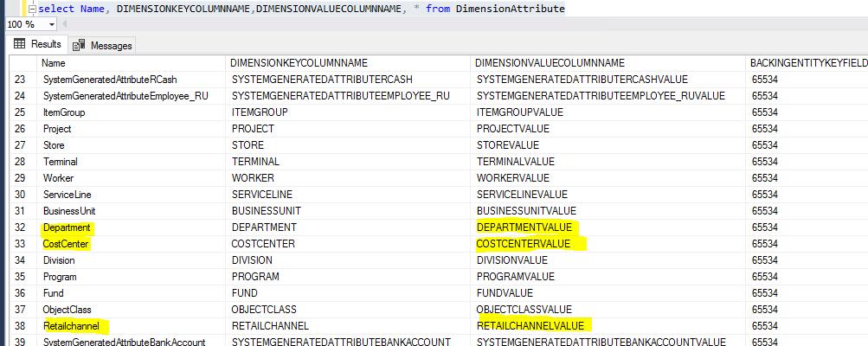
Task: Select the PROJECT key column cell
Action: (x=253, y=129)
